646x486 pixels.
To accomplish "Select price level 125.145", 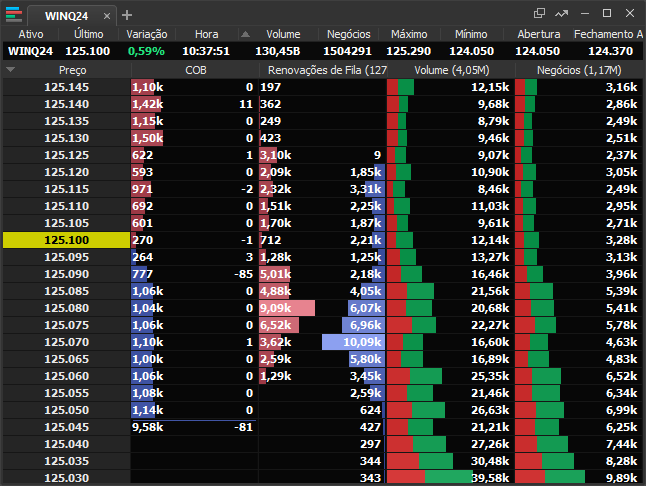I will pyautogui.click(x=66, y=87).
